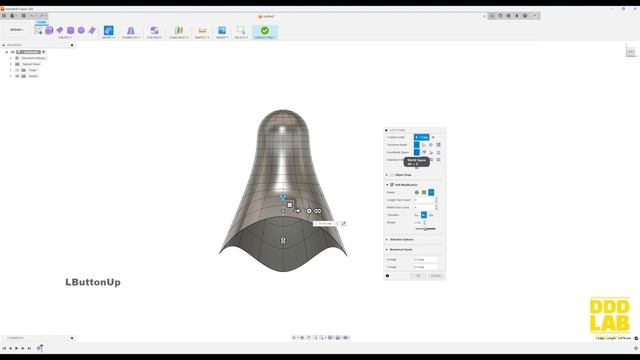The width and height of the screenshot is (640, 360).
Task: Select the purple Sphere form tool
Action: pos(81,30)
